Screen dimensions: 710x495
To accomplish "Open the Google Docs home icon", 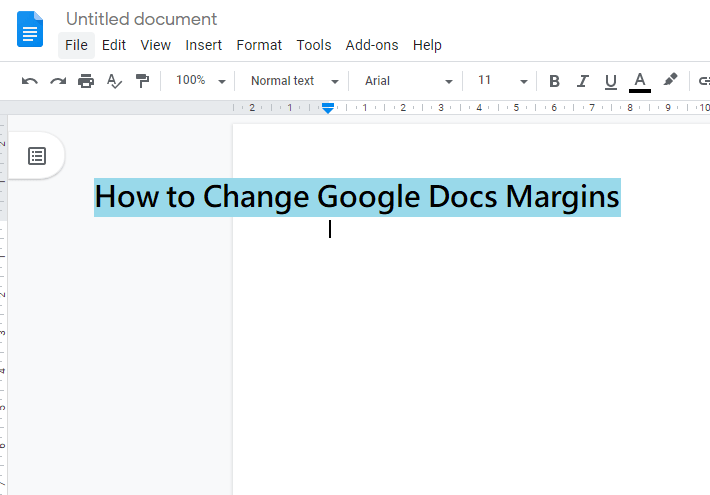I will (30, 30).
